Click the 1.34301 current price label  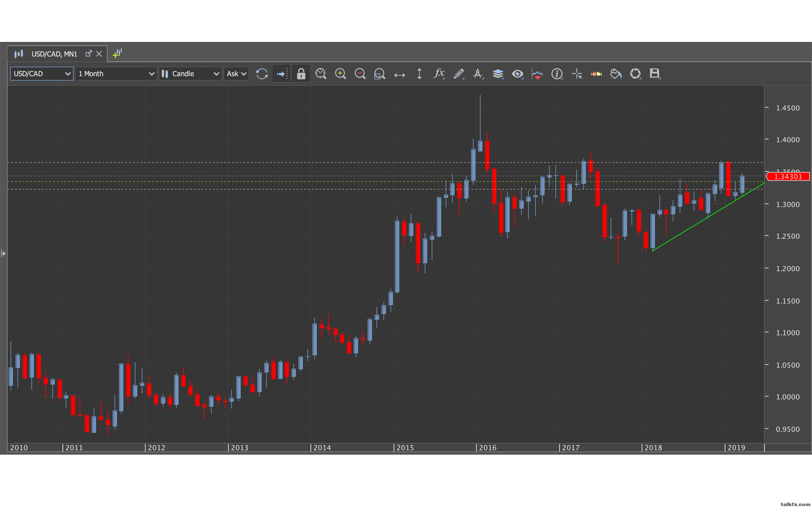coord(788,177)
